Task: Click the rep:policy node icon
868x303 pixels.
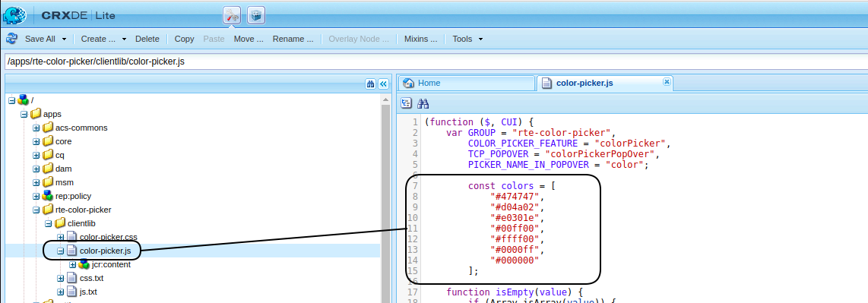Action: (x=48, y=196)
